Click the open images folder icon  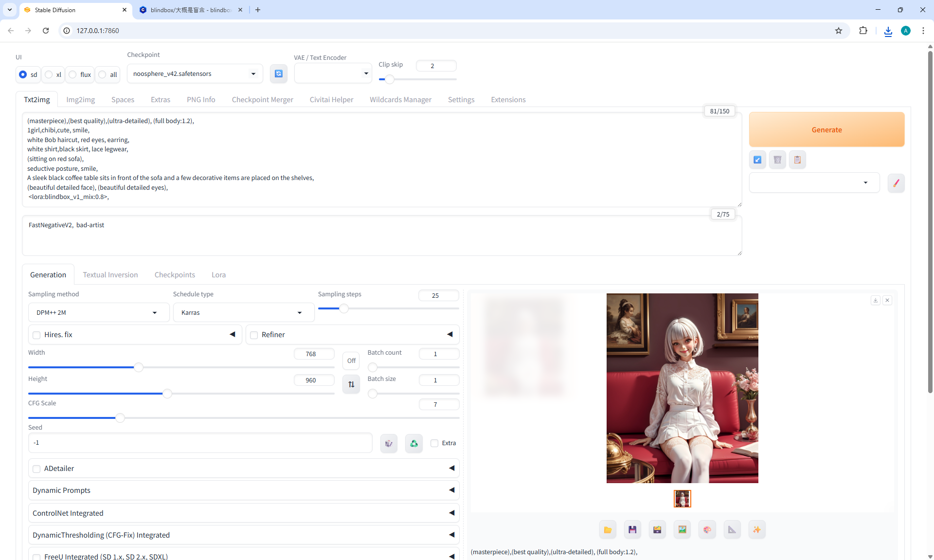coord(608,530)
